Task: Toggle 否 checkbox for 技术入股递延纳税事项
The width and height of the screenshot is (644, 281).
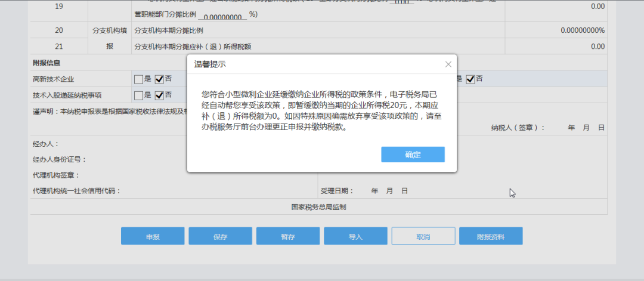Action: [159, 95]
